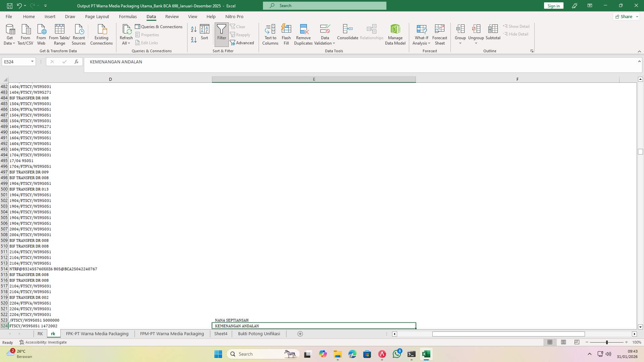Click Manage Data Model
This screenshot has width=644, height=362.
point(395,34)
